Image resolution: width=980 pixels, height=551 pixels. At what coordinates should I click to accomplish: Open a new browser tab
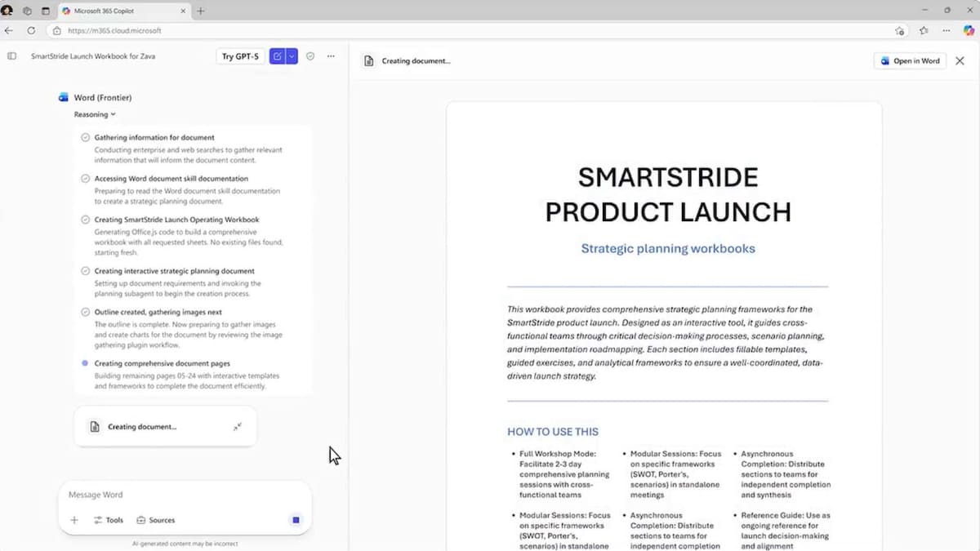tap(201, 11)
